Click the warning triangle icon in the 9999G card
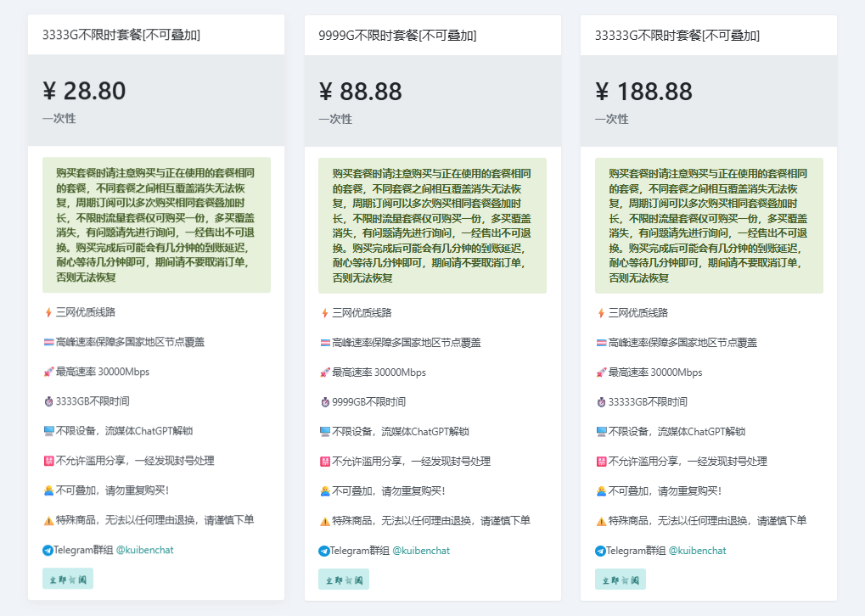Image resolution: width=865 pixels, height=616 pixels. 324,521
